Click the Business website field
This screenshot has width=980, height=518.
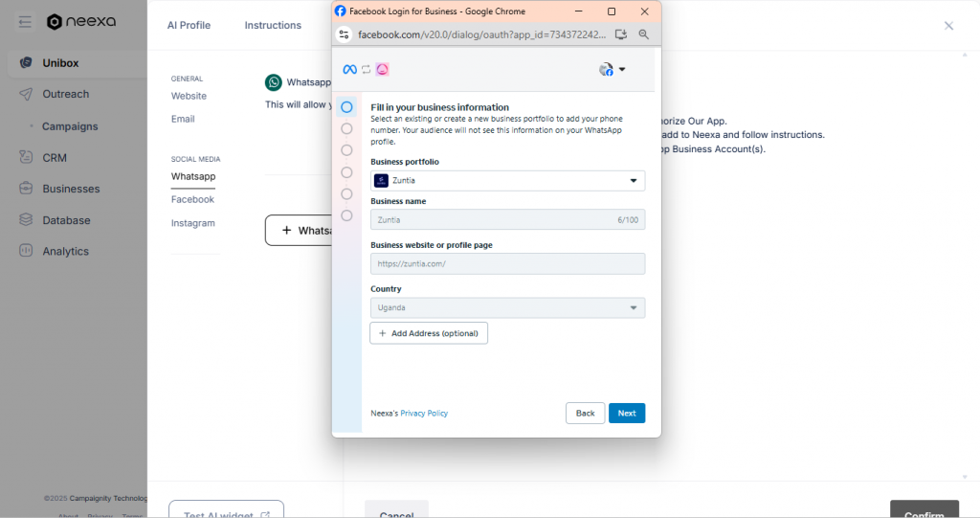click(507, 264)
